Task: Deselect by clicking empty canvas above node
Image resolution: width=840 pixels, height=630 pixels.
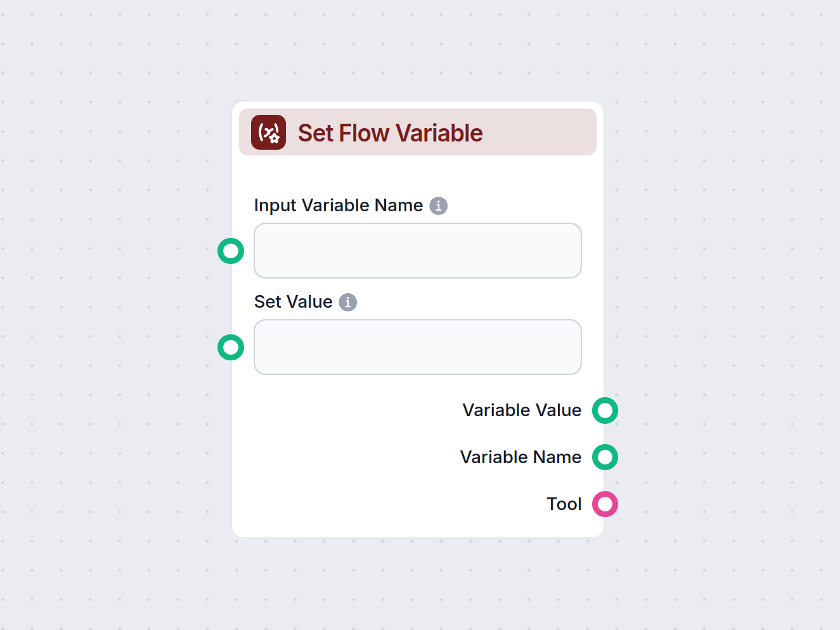Action: tap(418, 51)
